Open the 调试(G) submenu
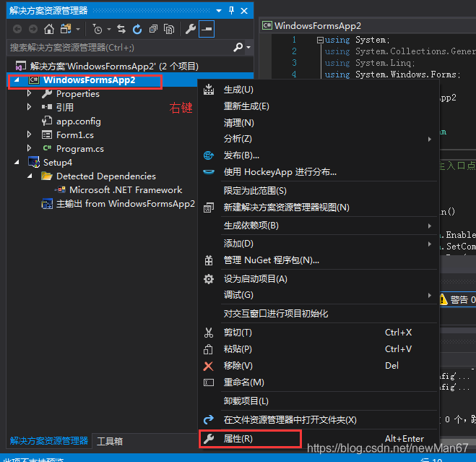 (319, 295)
